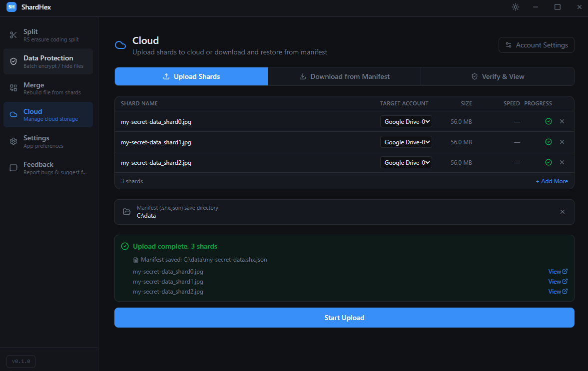
Task: Click the green checkmark for shard0 progress
Action: (549, 121)
